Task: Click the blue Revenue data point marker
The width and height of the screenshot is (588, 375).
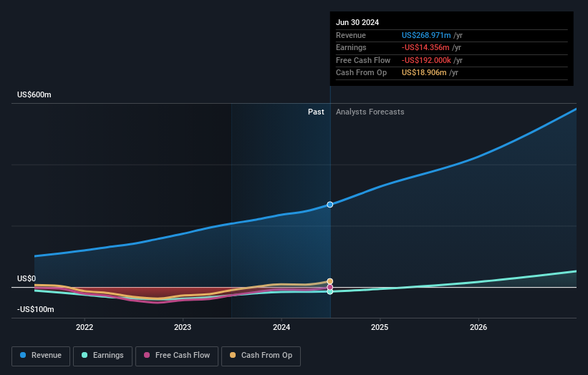Action: 330,205
